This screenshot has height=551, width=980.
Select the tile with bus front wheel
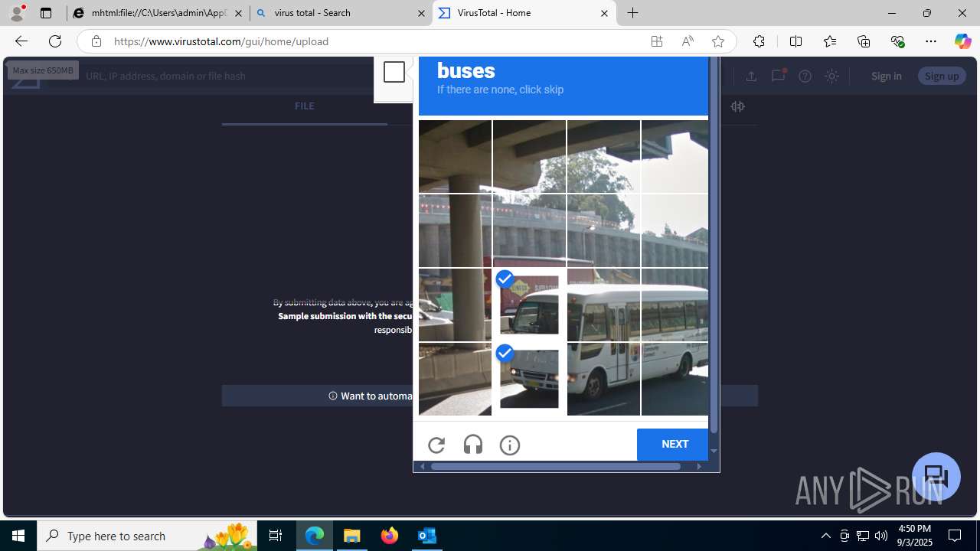point(603,379)
